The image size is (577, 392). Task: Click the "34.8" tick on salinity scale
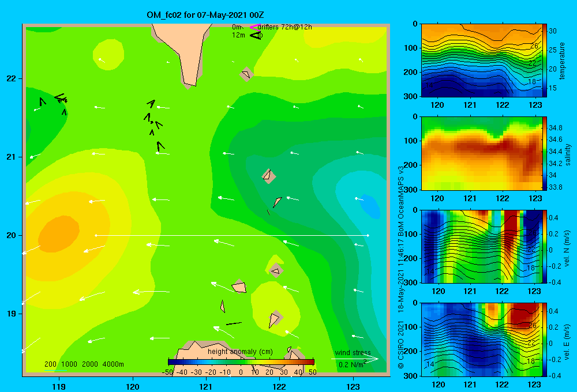(555, 128)
